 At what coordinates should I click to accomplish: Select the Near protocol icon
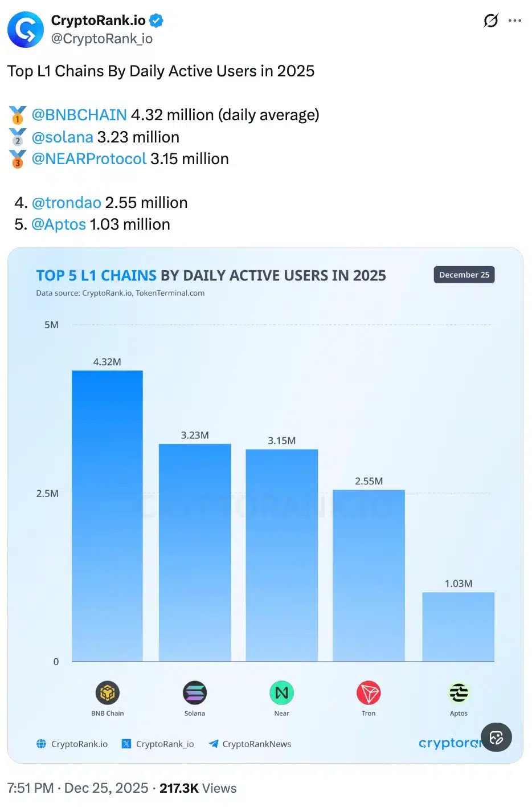coord(281,694)
